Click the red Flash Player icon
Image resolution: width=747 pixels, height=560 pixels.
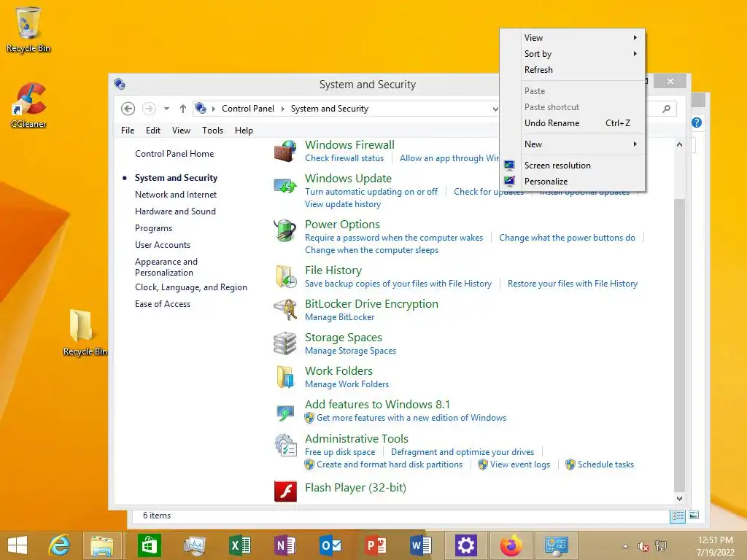coord(285,491)
